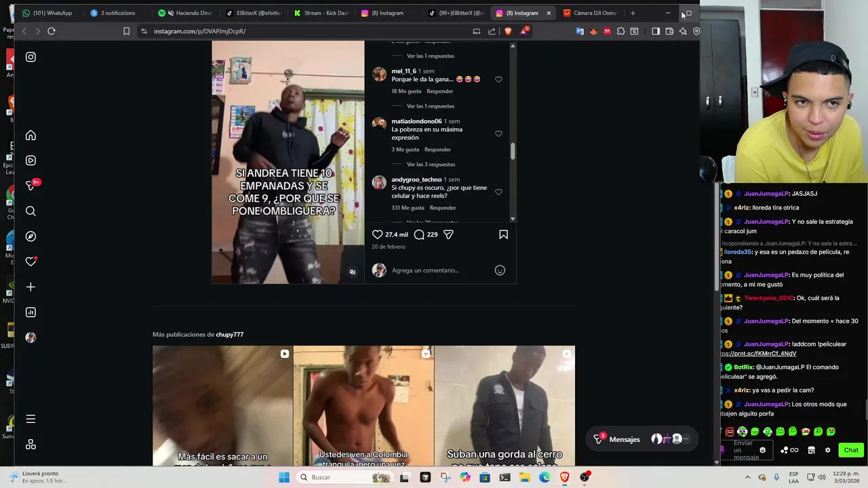The height and width of the screenshot is (488, 868).
Task: Open andygroo_techno's profile link
Action: point(416,180)
